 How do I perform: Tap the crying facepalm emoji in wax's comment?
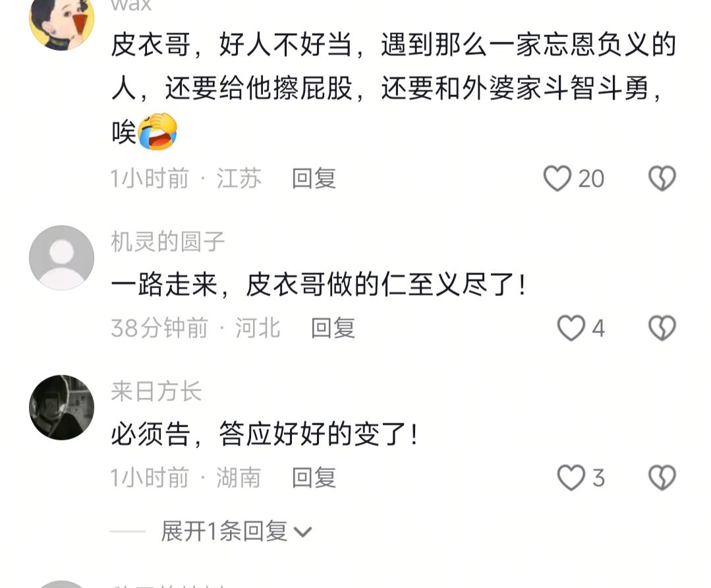click(x=157, y=132)
